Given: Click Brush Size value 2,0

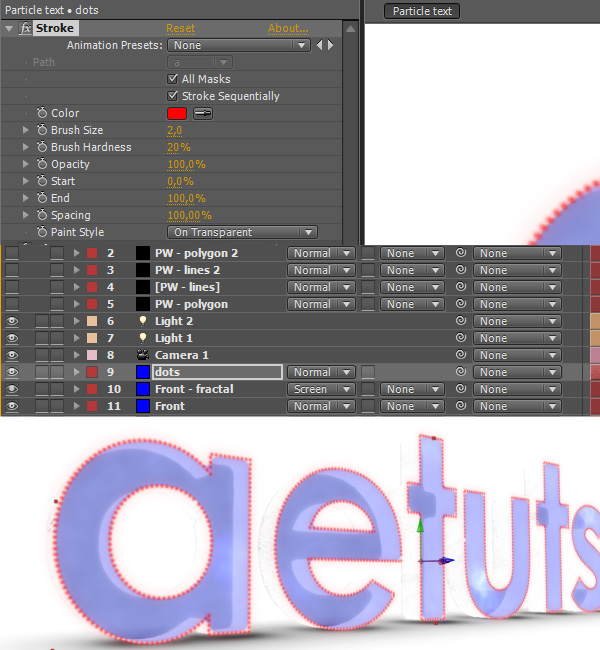Looking at the screenshot, I should click(175, 130).
